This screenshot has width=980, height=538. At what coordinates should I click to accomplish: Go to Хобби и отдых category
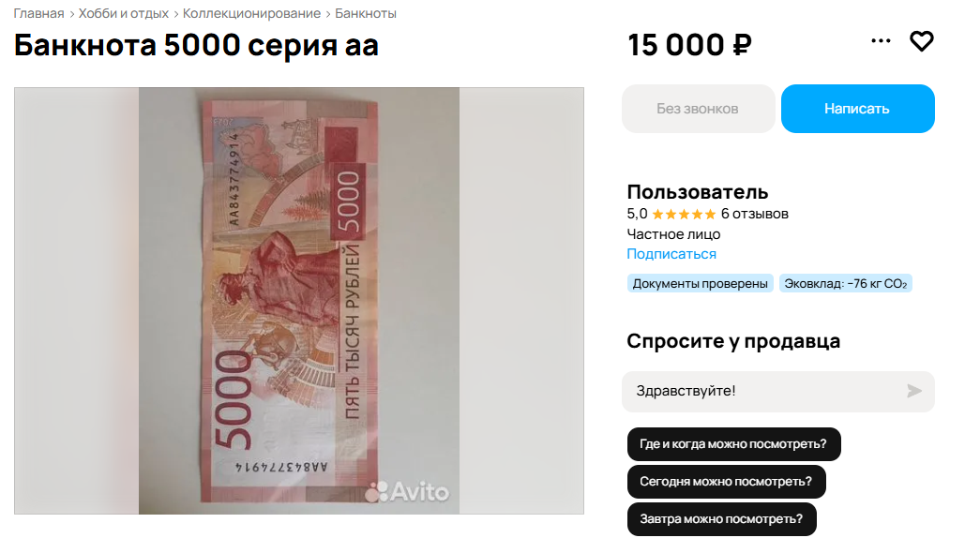coord(124,13)
